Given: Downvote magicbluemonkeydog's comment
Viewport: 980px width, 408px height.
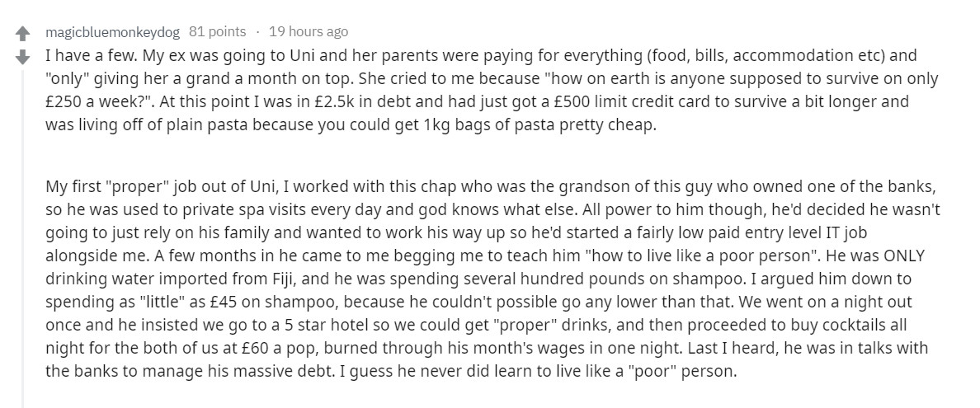Looking at the screenshot, I should coord(22,57).
